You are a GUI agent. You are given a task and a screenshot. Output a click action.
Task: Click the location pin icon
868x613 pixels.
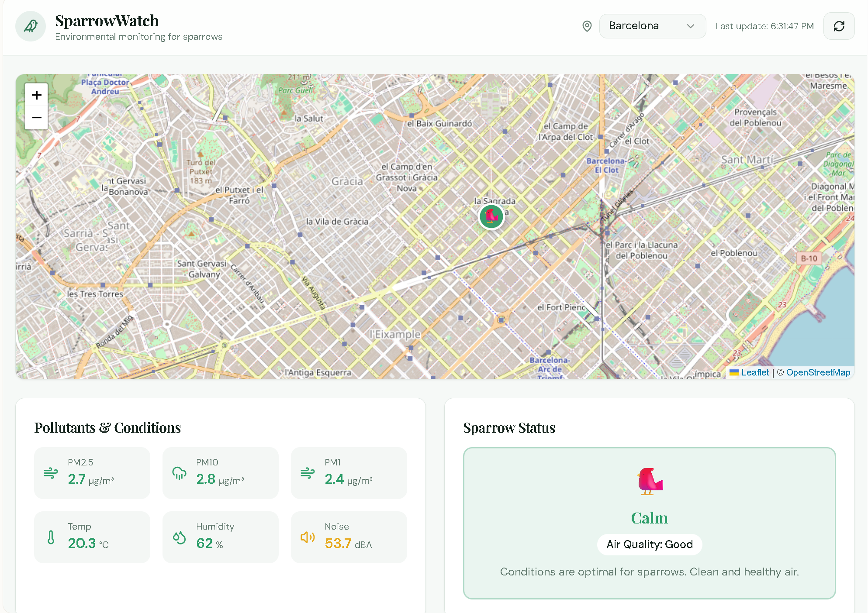pyautogui.click(x=587, y=26)
